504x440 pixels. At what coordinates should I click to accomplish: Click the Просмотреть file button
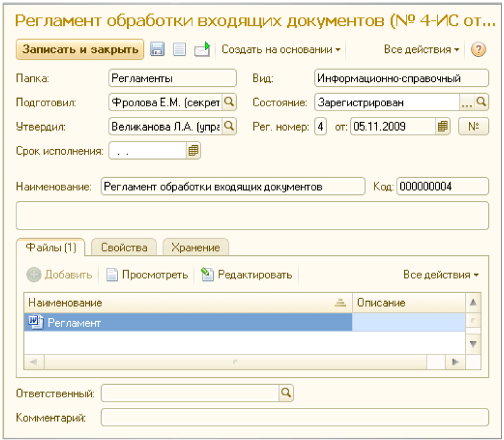click(147, 275)
